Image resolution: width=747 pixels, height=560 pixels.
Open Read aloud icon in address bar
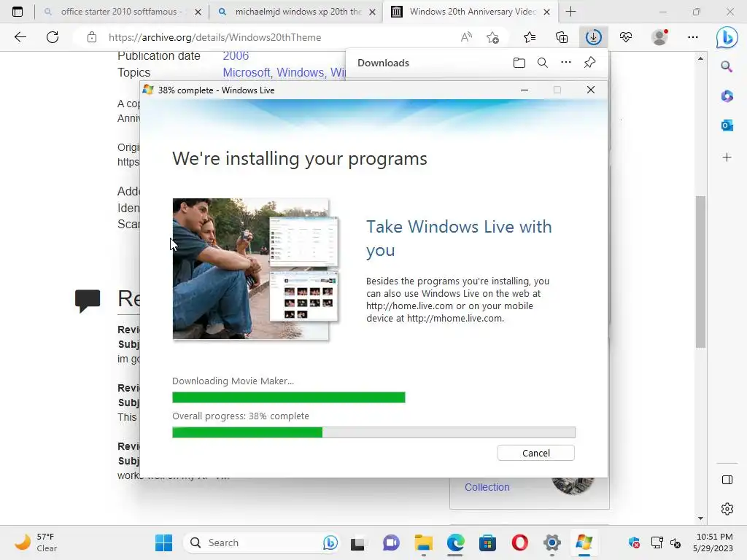[x=466, y=37]
